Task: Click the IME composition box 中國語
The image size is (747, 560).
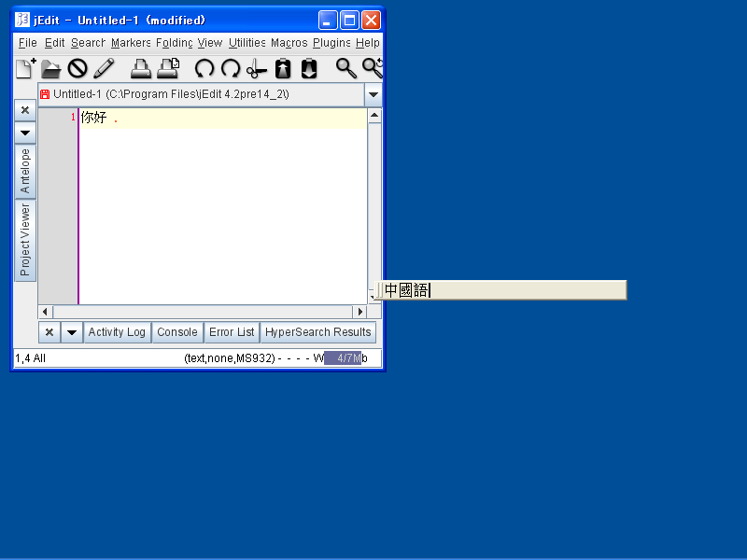Action: (500, 290)
